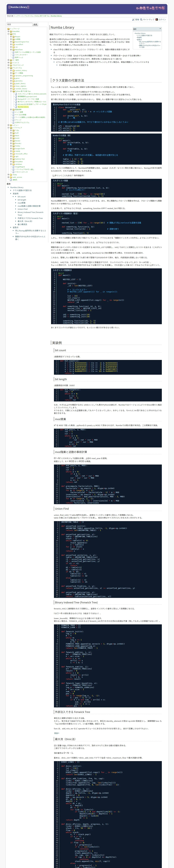
Task: Jump to bit length in sidebar contents
Action: 22,200
